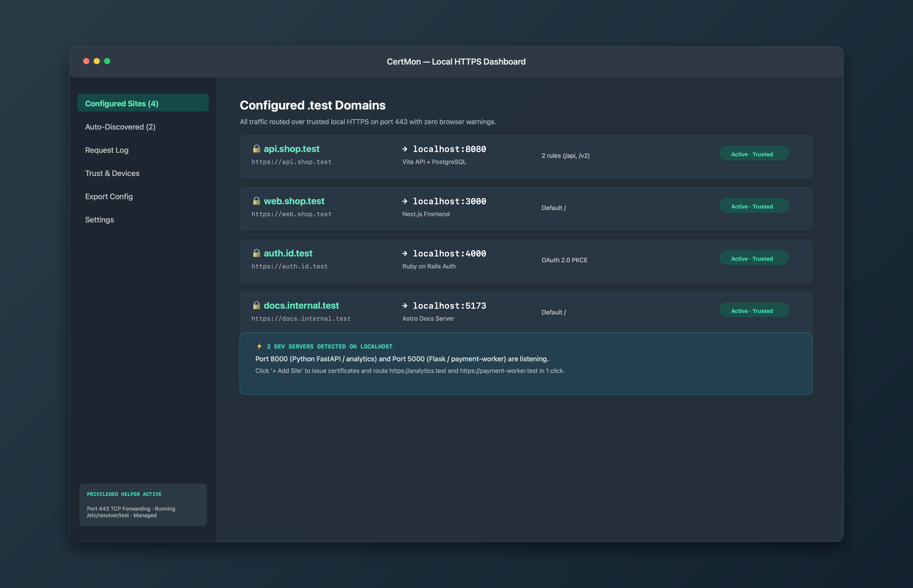Click the '2 DEV SERVERS DETECTED ON LOCALHOST' heading
Image resolution: width=913 pixels, height=588 pixels.
[330, 347]
